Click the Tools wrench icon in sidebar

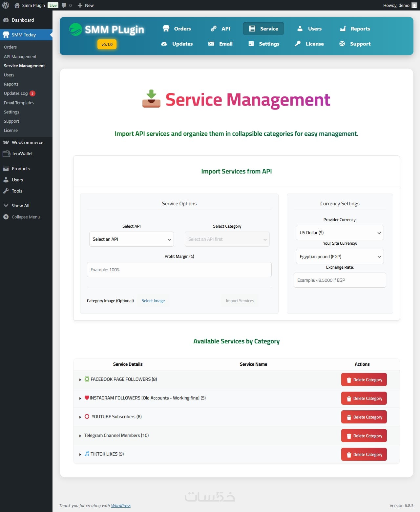pos(6,191)
